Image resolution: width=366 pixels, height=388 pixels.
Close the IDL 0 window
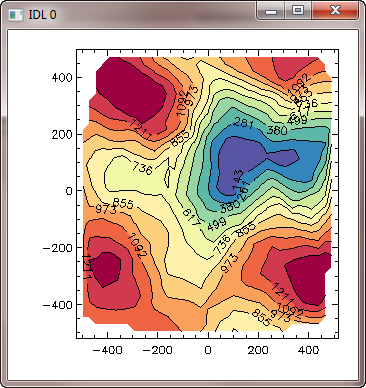335,10
